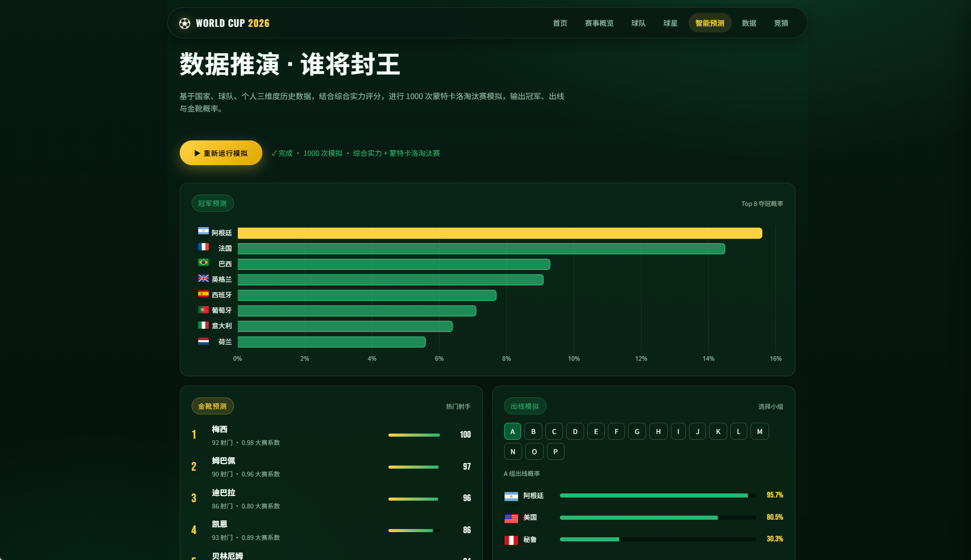Click the Peru flag beside 秘鲁
The height and width of the screenshot is (560, 971).
point(511,540)
